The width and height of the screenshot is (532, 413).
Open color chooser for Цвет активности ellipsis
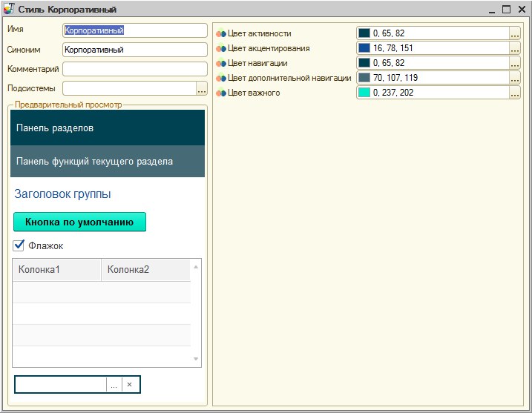(x=515, y=33)
